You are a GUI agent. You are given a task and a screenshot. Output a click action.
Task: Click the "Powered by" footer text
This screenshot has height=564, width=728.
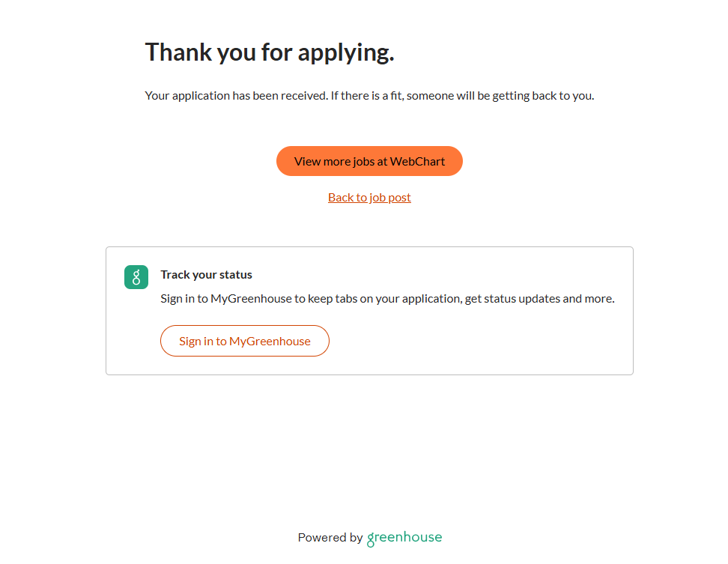click(x=330, y=538)
